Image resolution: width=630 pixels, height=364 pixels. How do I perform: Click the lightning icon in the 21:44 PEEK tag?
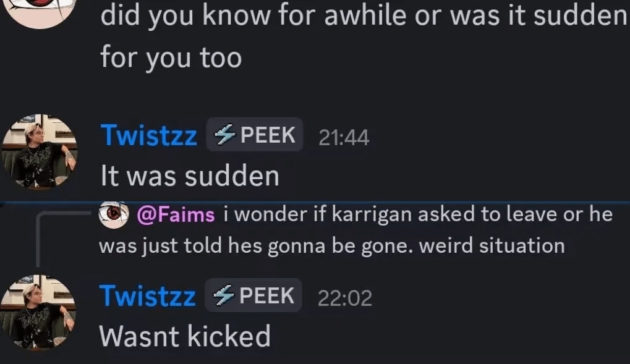pos(224,134)
